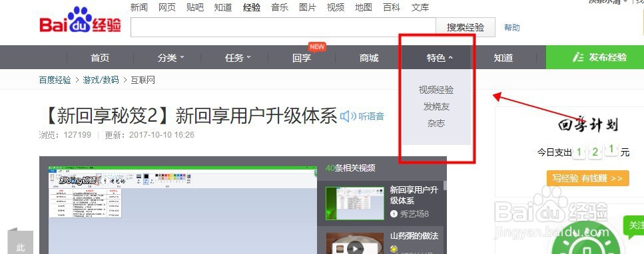Click play icon on 山药粥的做法 thumbnail
644x254 pixels.
355,248
